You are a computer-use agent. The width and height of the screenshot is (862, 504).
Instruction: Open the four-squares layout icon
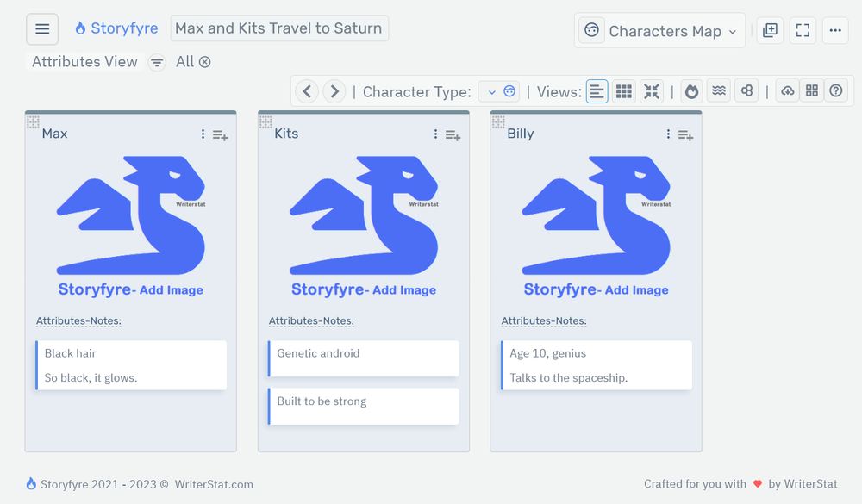click(x=811, y=90)
